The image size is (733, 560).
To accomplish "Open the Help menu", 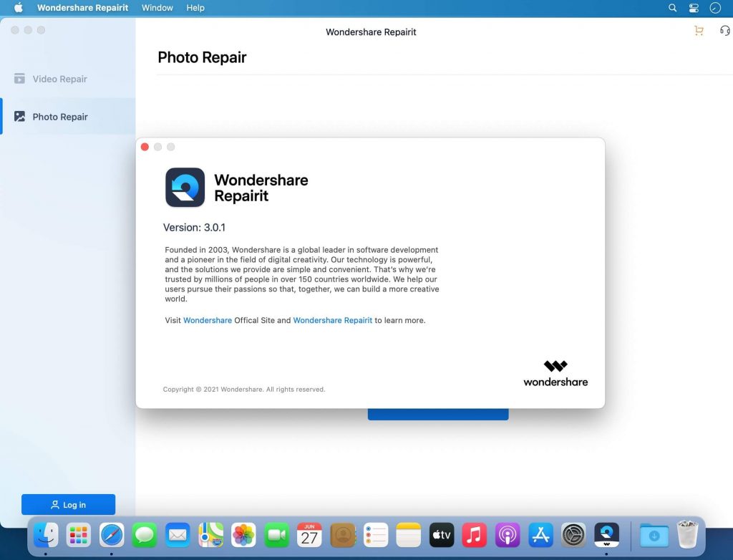I will [x=195, y=8].
